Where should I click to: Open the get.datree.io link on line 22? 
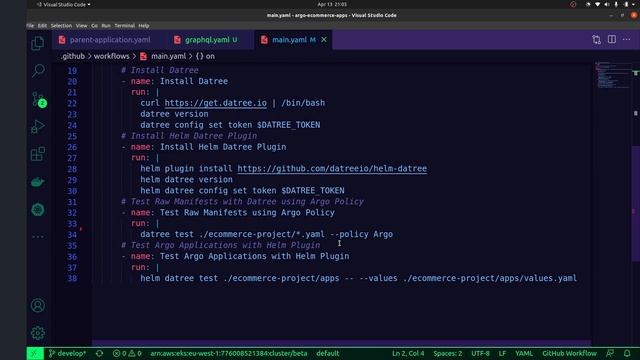(x=216, y=103)
